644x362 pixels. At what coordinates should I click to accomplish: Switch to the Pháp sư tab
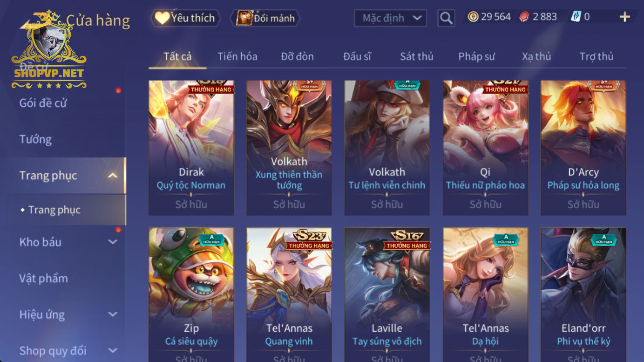476,56
